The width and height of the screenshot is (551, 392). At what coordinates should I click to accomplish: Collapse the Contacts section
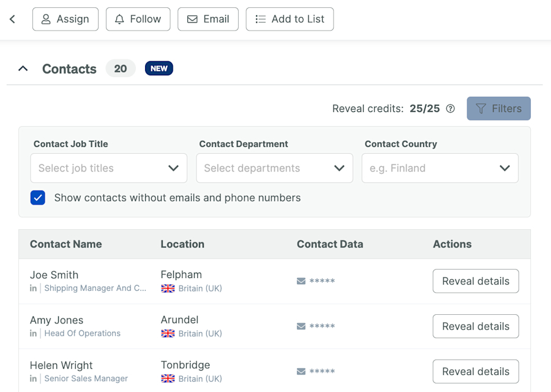pos(23,69)
